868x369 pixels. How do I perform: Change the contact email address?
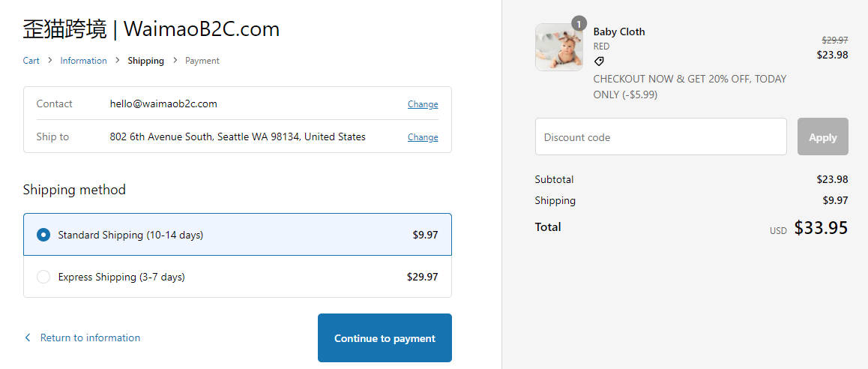[423, 104]
